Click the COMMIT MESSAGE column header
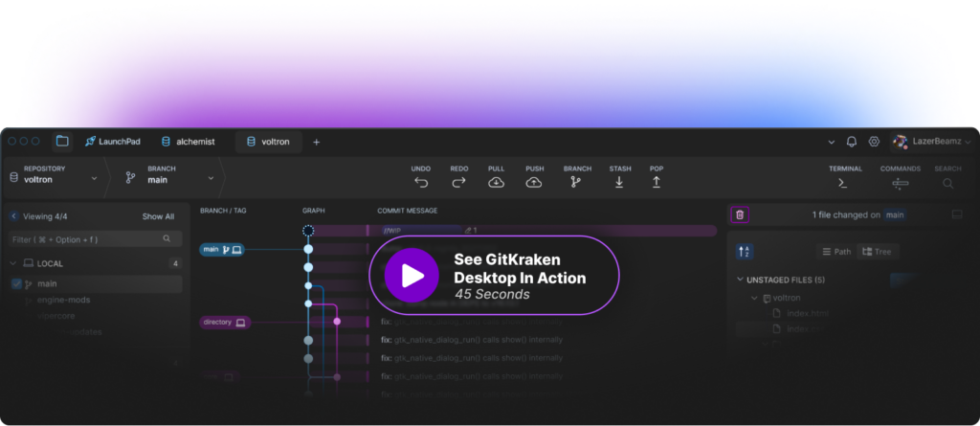Image resolution: width=980 pixels, height=426 pixels. point(408,211)
